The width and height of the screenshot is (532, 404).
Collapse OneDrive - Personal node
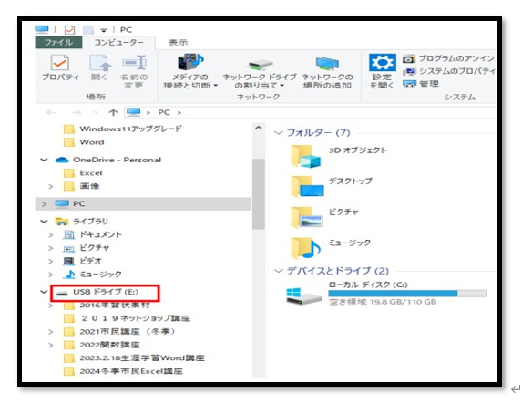point(44,160)
